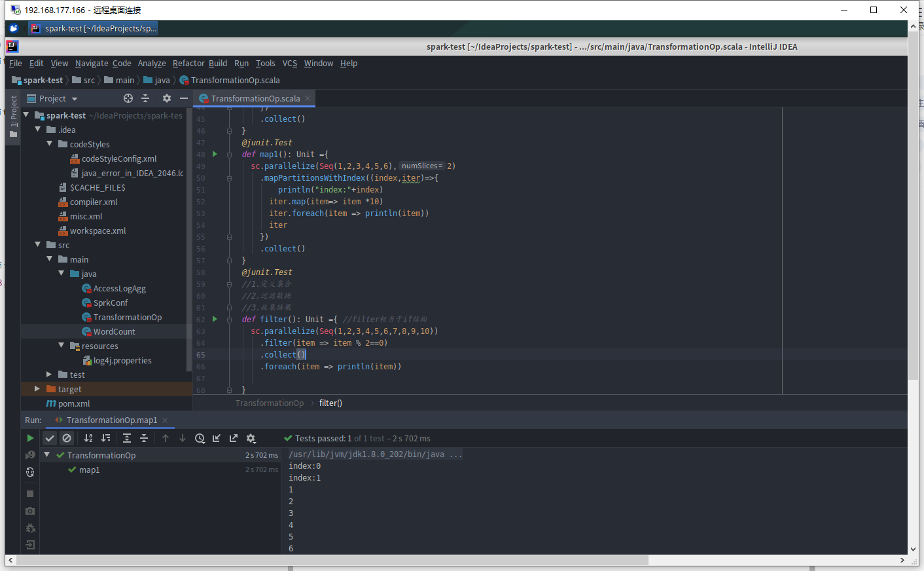Expand the test folder
The image size is (924, 571).
[x=49, y=375]
